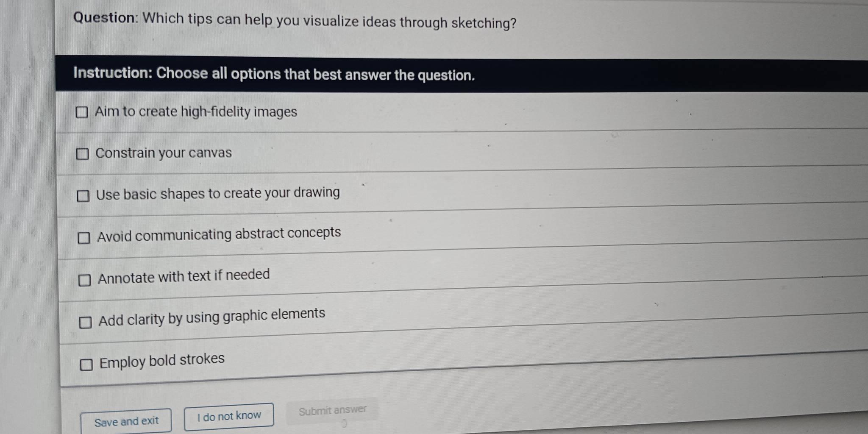
Task: Click the 'Avoid communicating abstract concepts' option text
Action: tap(219, 234)
